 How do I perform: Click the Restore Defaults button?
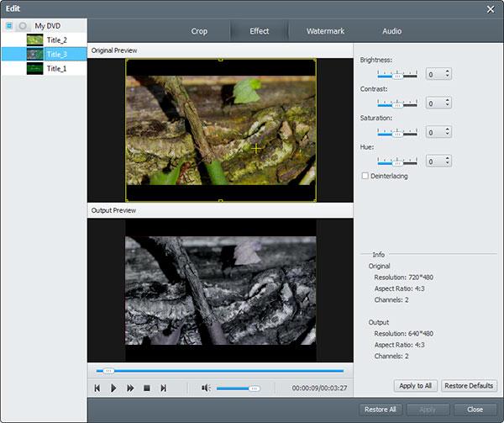tap(469, 386)
